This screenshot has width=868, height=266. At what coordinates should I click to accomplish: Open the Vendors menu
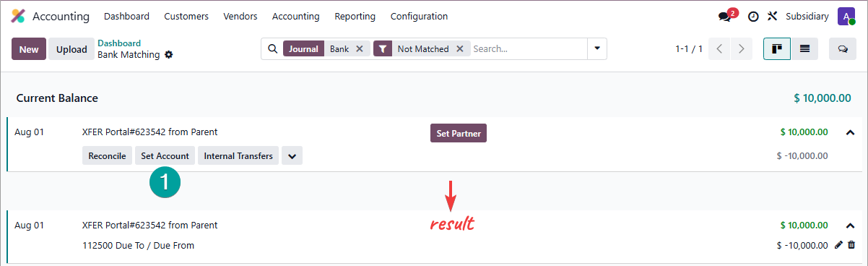[x=240, y=16]
